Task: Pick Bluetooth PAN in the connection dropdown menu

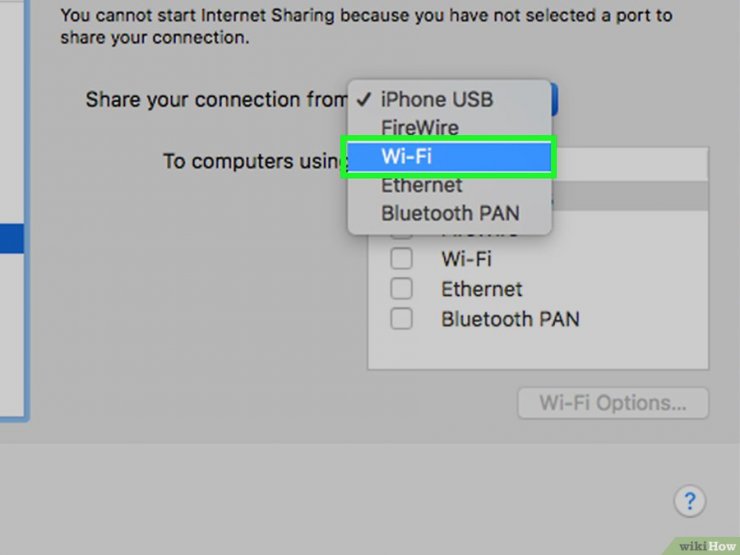Action: 449,213
